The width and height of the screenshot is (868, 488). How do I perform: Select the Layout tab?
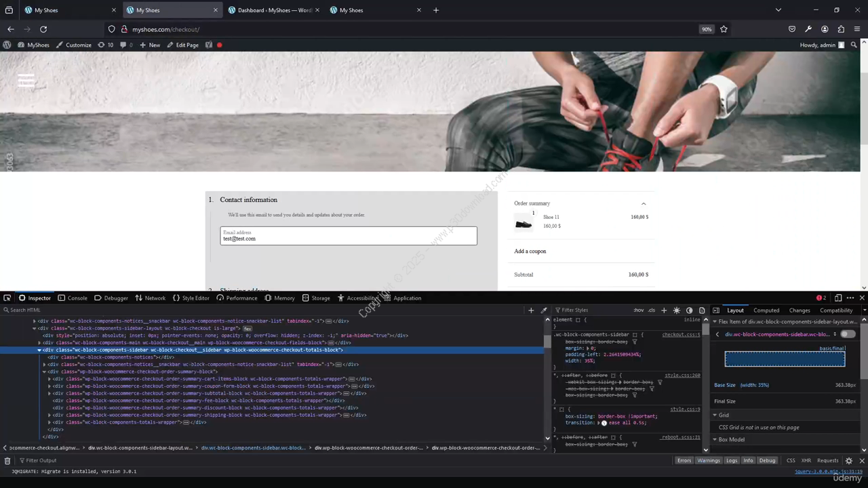(x=736, y=310)
